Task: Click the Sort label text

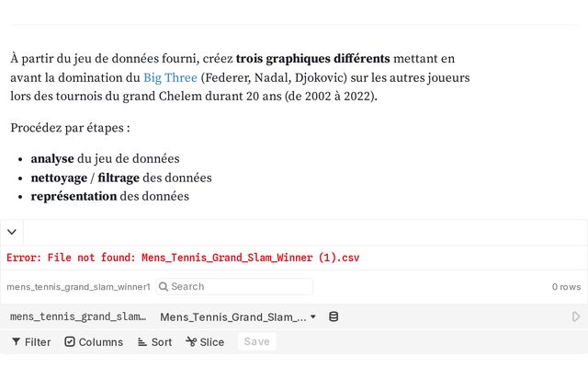Action: [x=162, y=342]
